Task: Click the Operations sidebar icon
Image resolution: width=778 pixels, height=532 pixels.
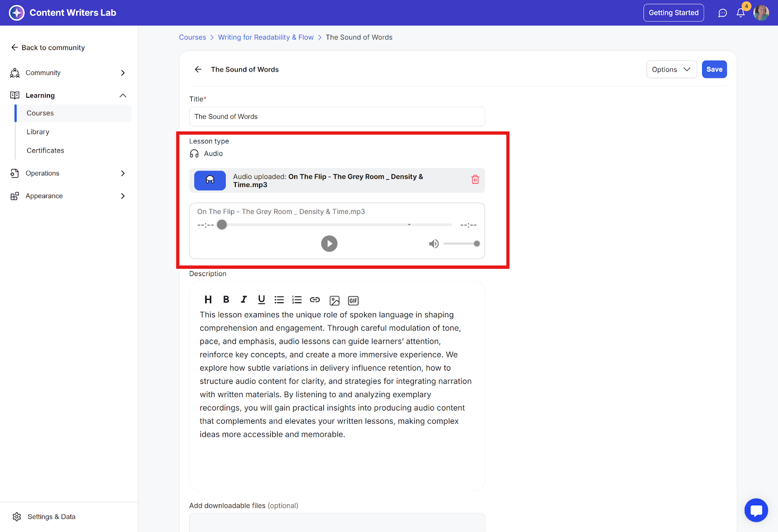Action: point(15,173)
